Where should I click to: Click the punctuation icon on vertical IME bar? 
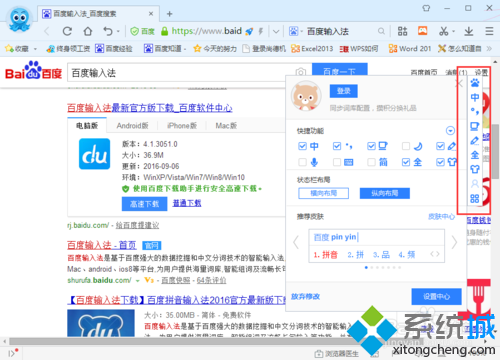(x=475, y=111)
